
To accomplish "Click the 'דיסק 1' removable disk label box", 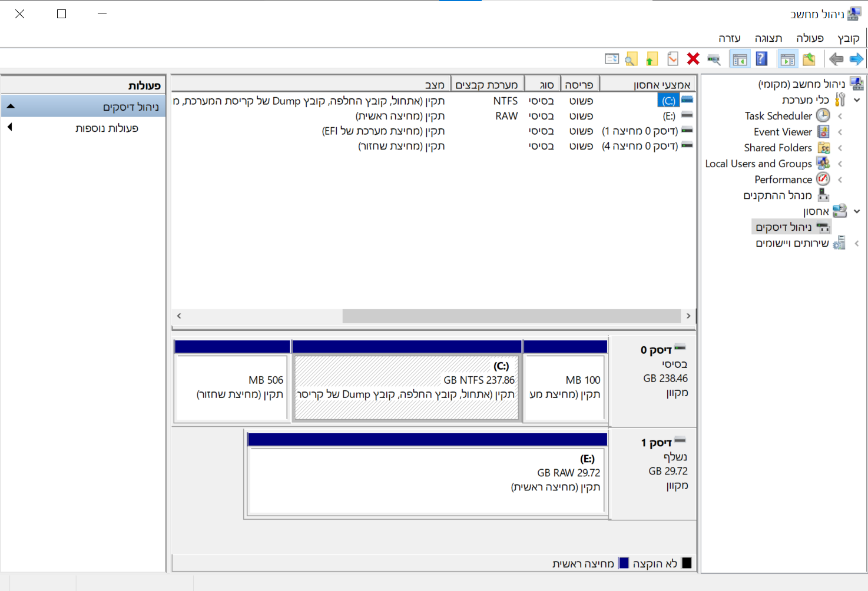I will click(652, 474).
